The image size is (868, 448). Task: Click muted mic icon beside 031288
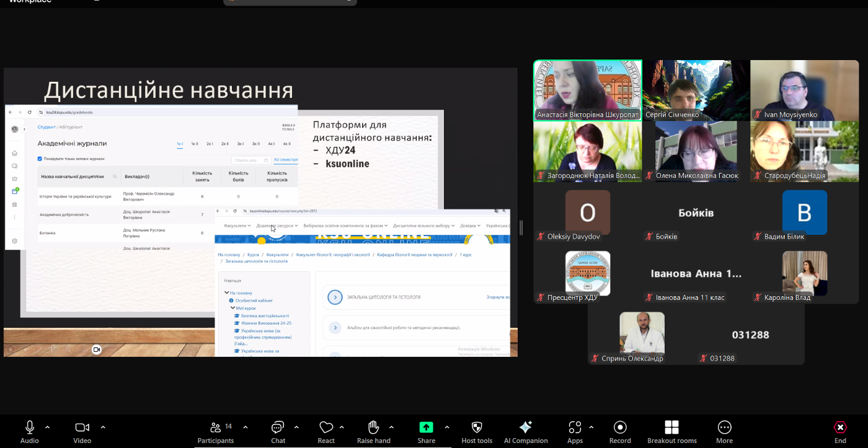pos(704,358)
